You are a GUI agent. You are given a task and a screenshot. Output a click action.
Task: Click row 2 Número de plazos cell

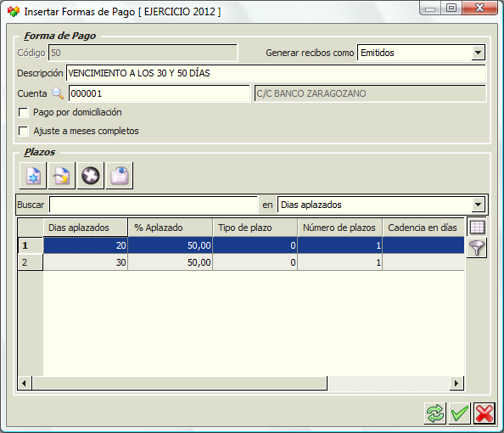coord(340,262)
